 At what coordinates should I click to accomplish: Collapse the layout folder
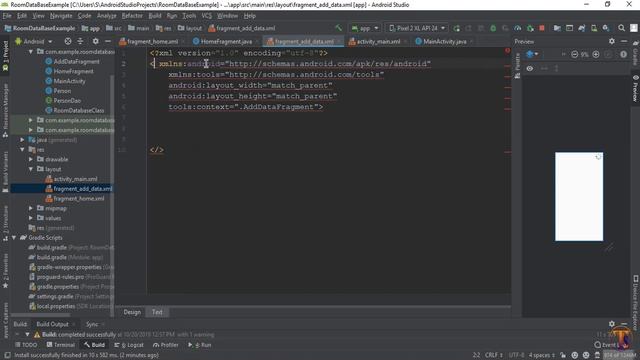[31, 169]
